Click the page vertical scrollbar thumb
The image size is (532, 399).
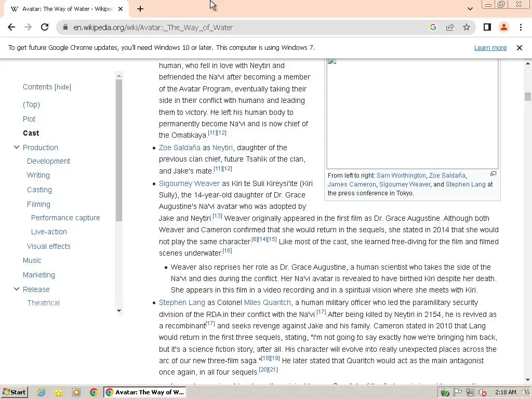(528, 96)
